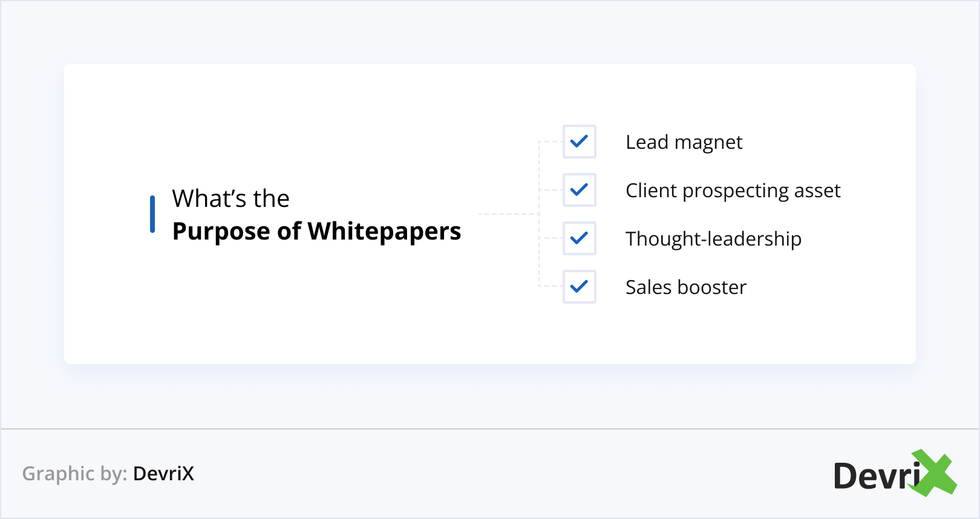980x519 pixels.
Task: Click the green X in DevriX logo
Action: pyautogui.click(x=935, y=473)
